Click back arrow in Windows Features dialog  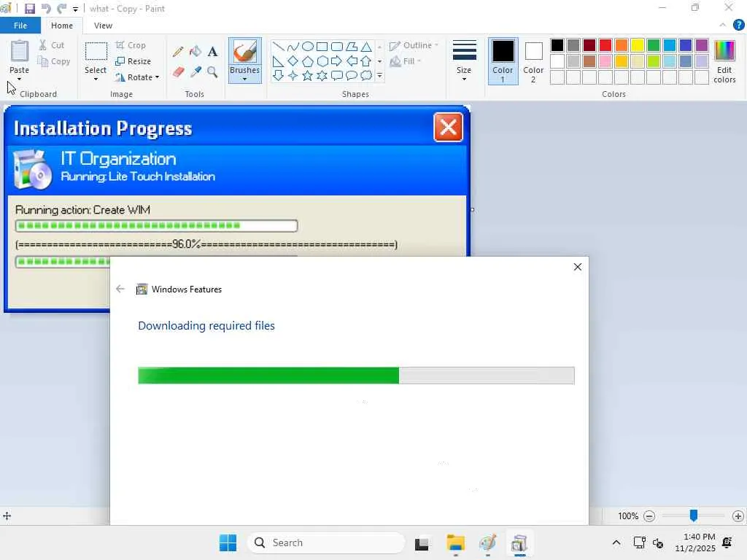pyautogui.click(x=120, y=289)
